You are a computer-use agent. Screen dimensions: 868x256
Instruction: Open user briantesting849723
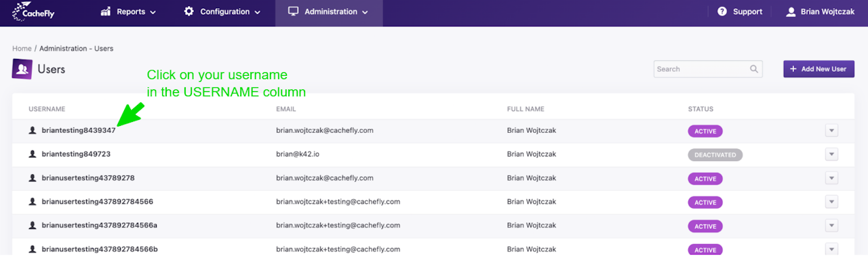point(76,154)
